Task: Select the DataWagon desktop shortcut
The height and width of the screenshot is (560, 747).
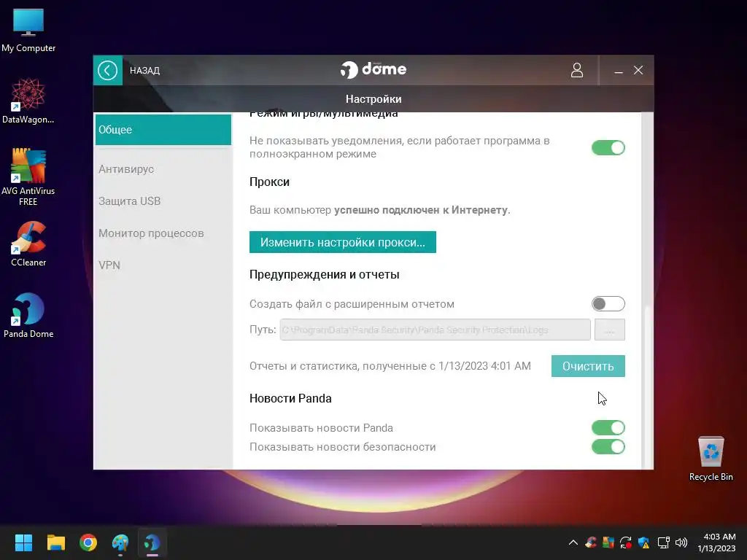Action: point(28,101)
